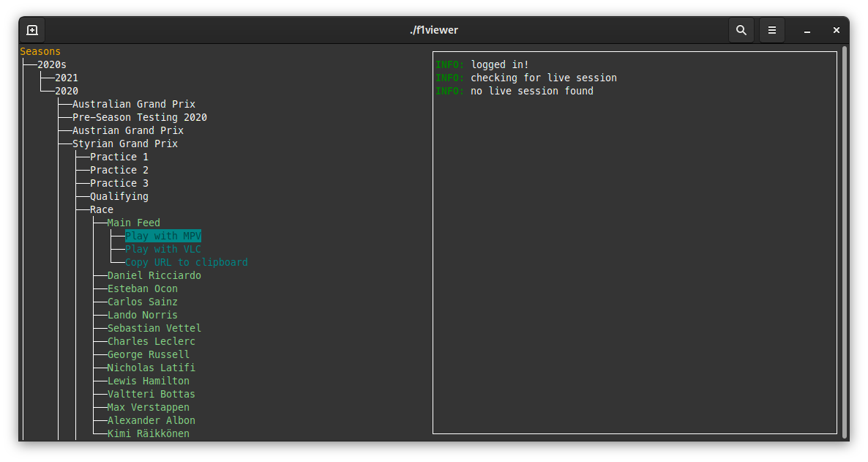868x462 pixels.
Task: Select the Seasons root node
Action: (x=40, y=51)
